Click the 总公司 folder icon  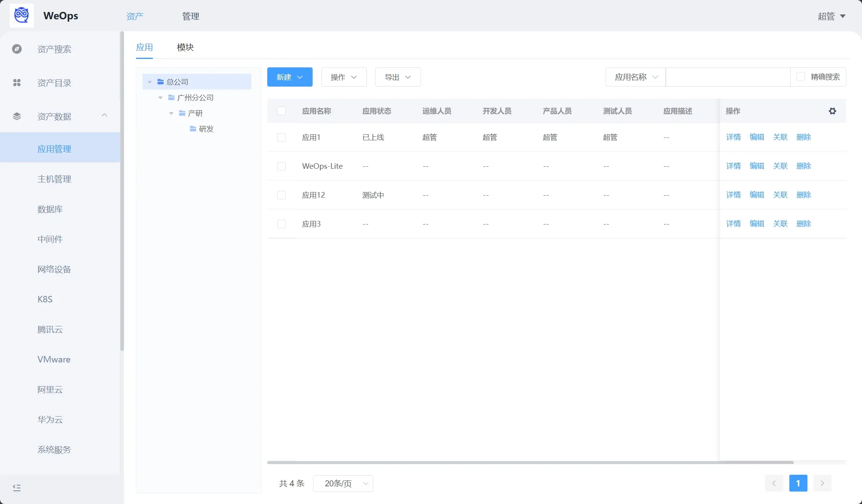point(161,82)
